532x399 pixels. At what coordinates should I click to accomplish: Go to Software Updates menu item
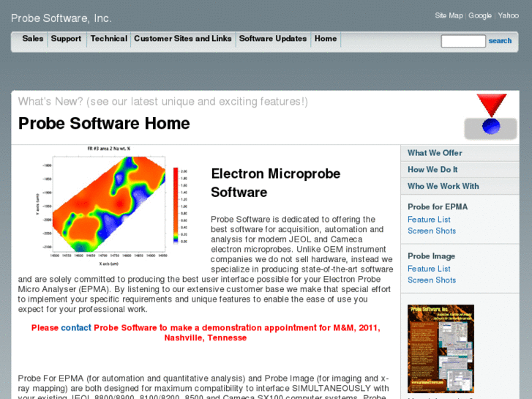coord(273,39)
